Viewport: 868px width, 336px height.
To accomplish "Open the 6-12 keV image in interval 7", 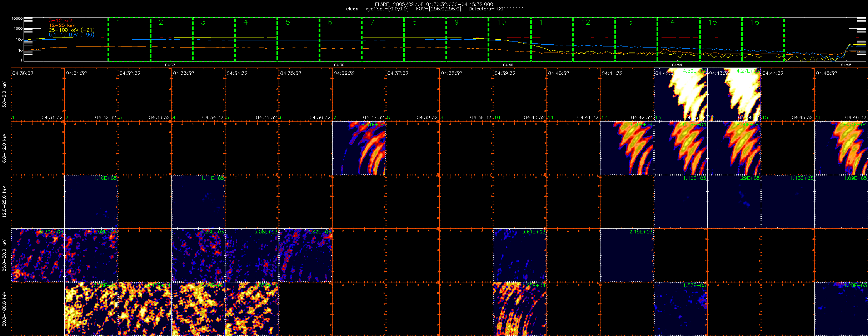I will pos(359,148).
